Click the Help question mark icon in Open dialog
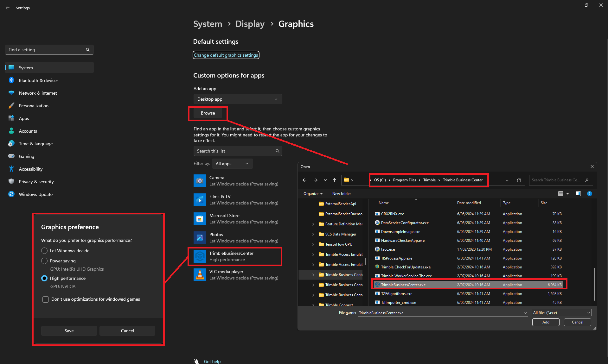This screenshot has height=364, width=608. click(590, 194)
